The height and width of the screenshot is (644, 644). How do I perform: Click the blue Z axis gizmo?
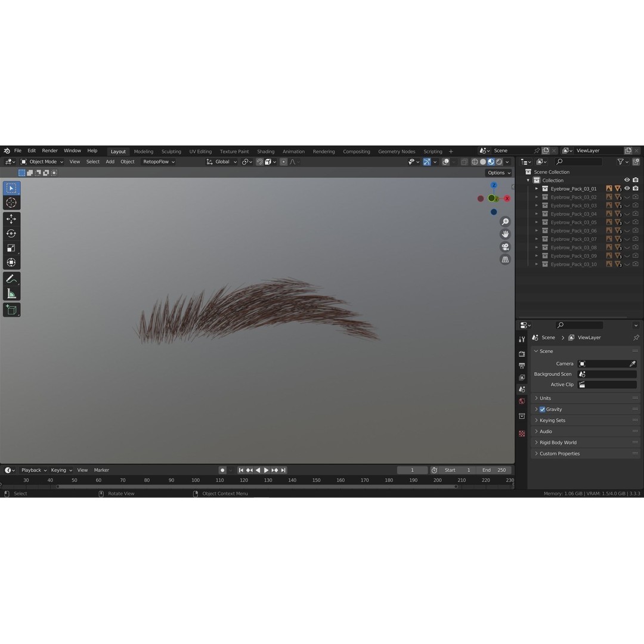point(494,185)
